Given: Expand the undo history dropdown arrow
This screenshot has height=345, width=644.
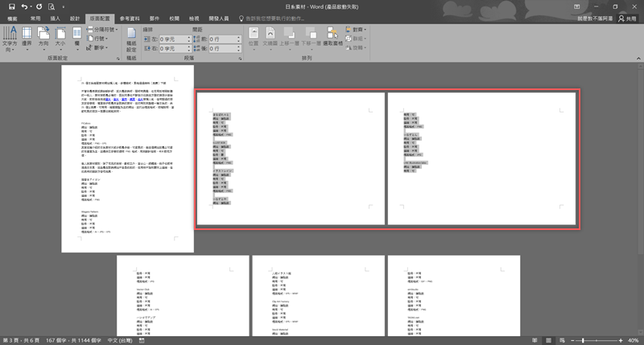Looking at the screenshot, I should (31, 6).
